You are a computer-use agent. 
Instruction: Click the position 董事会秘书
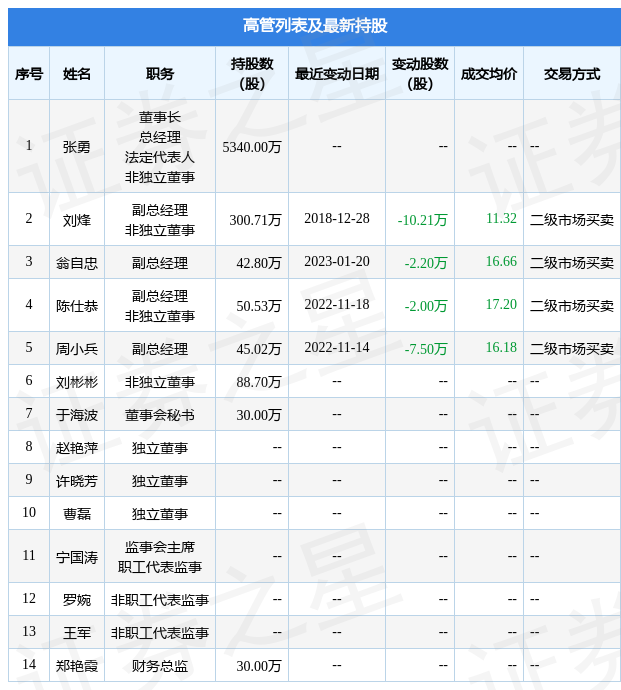click(x=160, y=415)
